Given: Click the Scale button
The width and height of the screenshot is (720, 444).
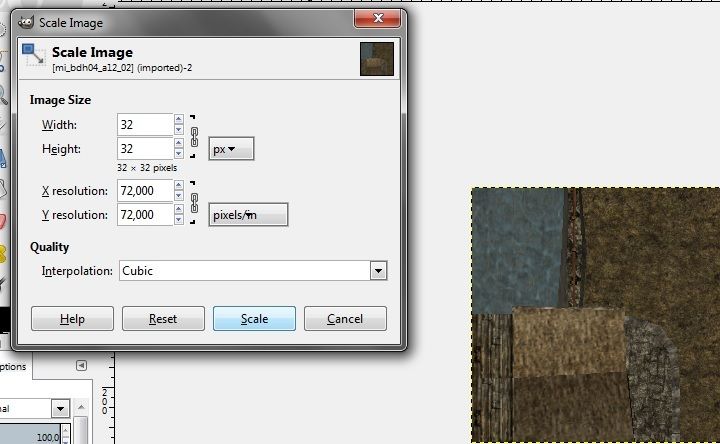Looking at the screenshot, I should point(254,319).
